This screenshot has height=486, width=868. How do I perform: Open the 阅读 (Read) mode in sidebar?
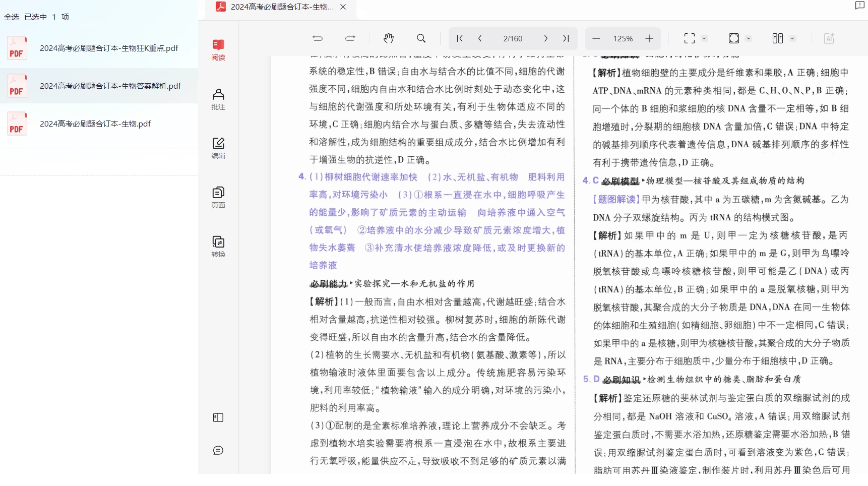(218, 50)
